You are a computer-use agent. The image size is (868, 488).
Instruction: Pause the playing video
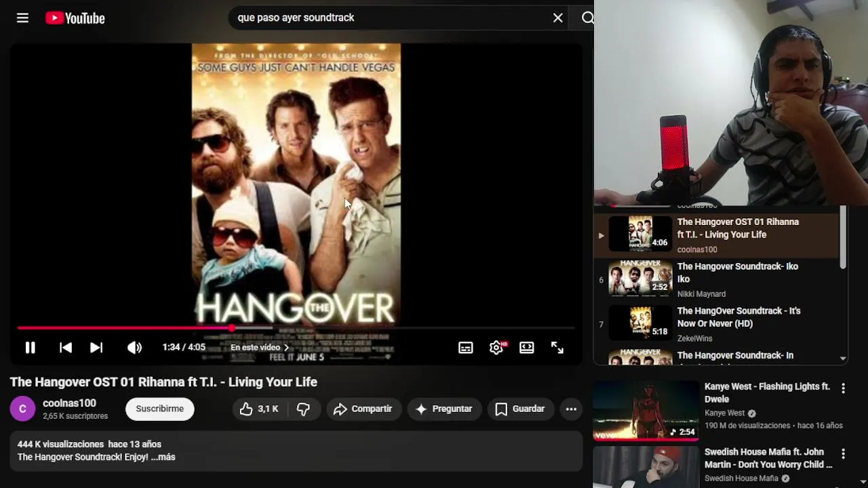30,348
